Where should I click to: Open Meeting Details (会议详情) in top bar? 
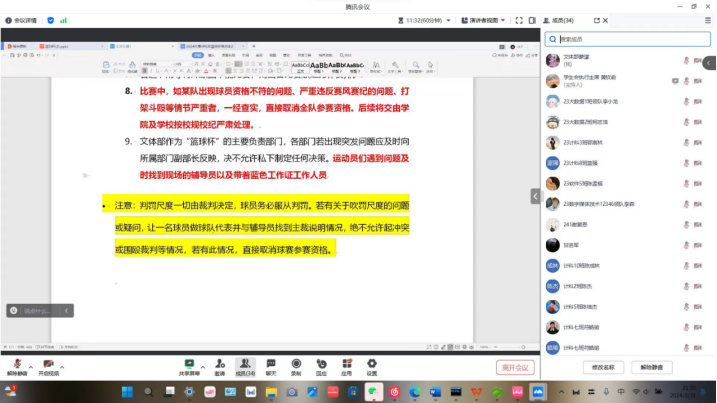tap(22, 20)
